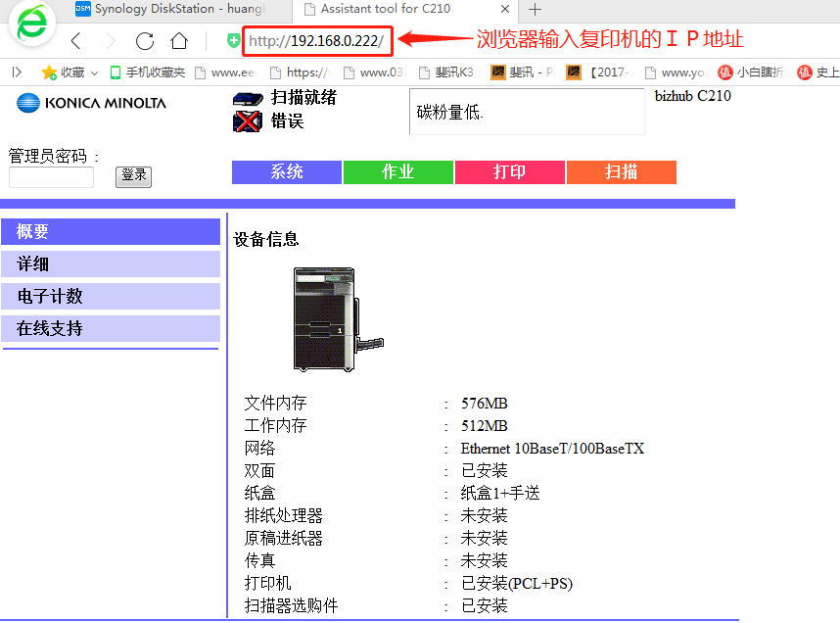Reload the page with refresh icon

pos(145,41)
